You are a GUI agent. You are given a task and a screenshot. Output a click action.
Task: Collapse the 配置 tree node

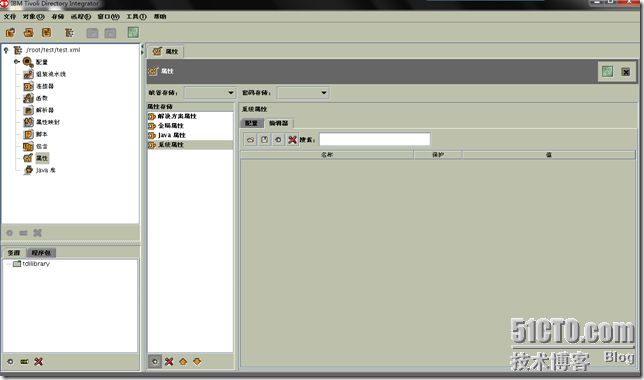(x=16, y=62)
